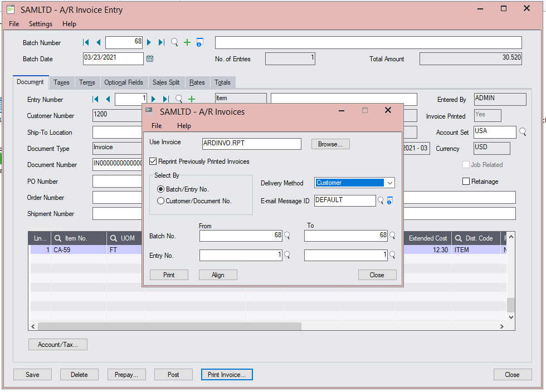Enable the Retainage checkbox
Image resolution: width=546 pixels, height=392 pixels.
[466, 182]
